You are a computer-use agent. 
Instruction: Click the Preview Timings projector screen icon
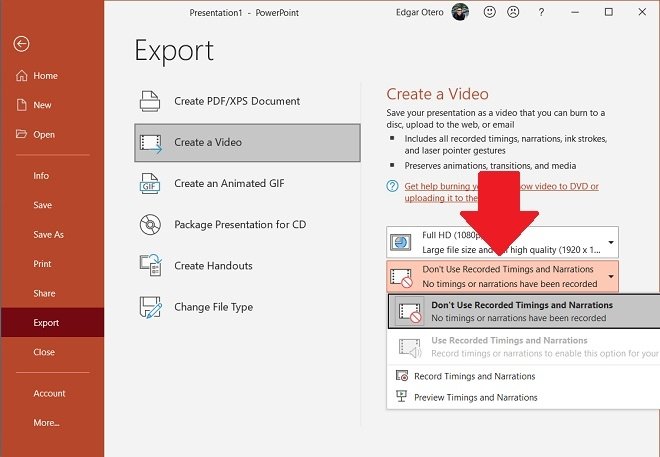pos(402,396)
